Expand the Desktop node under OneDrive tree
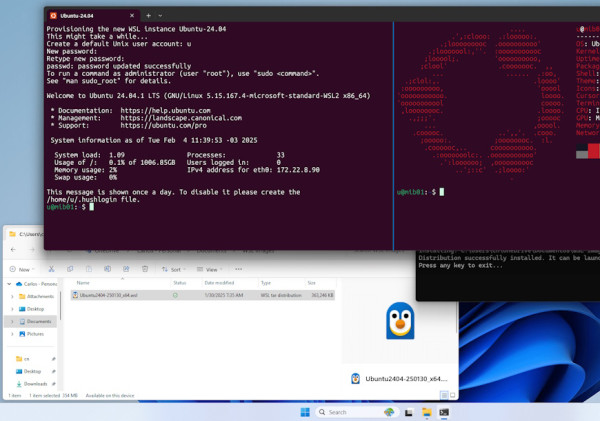The height and width of the screenshot is (421, 600). (x=12, y=309)
